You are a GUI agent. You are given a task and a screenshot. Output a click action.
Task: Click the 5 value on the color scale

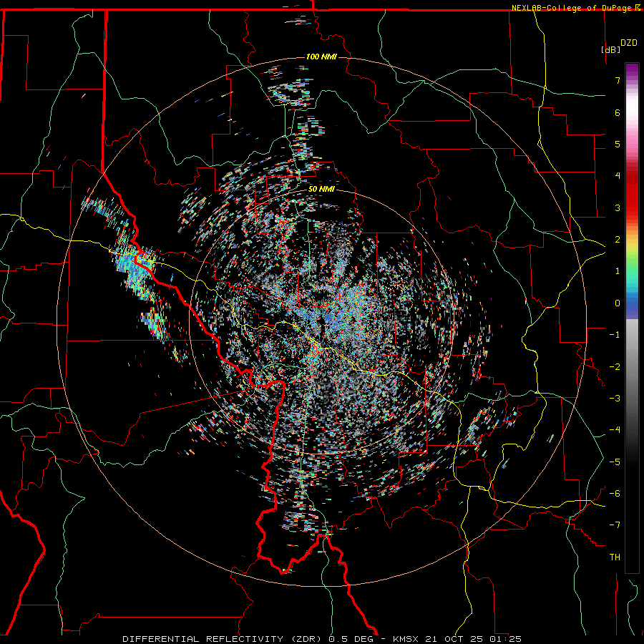(618, 144)
